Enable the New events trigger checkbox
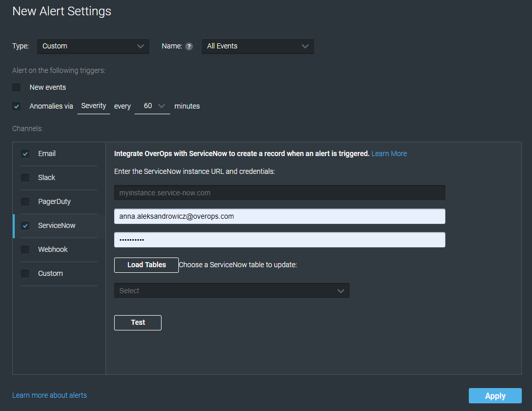This screenshot has width=532, height=411. (16, 88)
